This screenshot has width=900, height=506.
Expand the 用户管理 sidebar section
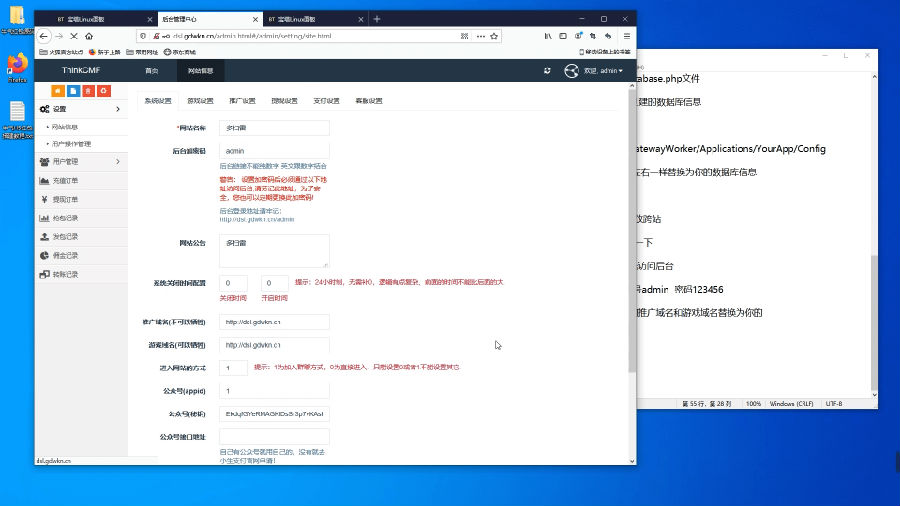click(x=80, y=161)
